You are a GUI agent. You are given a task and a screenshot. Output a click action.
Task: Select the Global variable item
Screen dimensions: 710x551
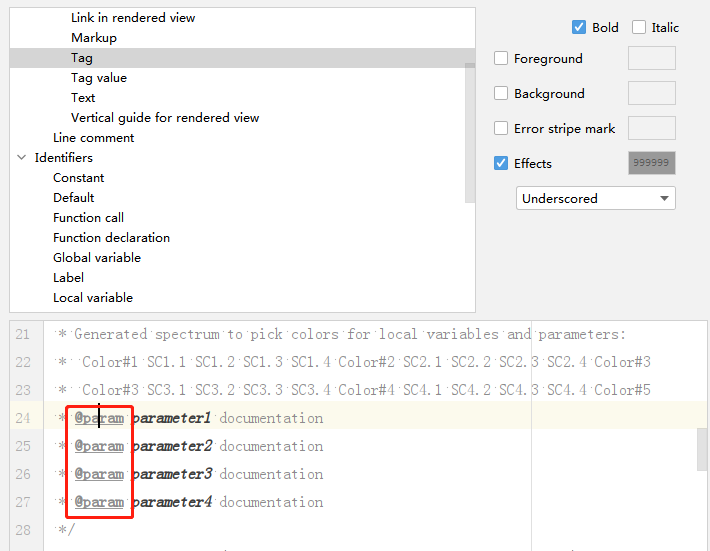[x=97, y=258]
